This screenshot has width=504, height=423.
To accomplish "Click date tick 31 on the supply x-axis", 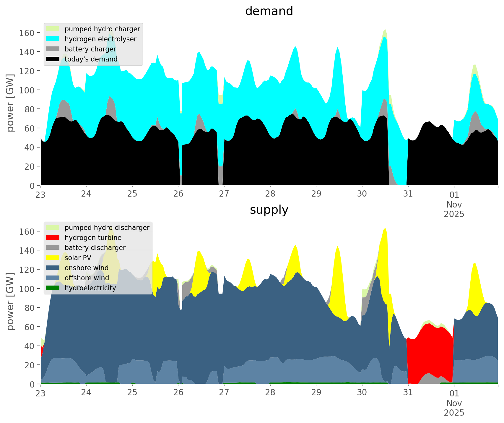I will 408,393.
